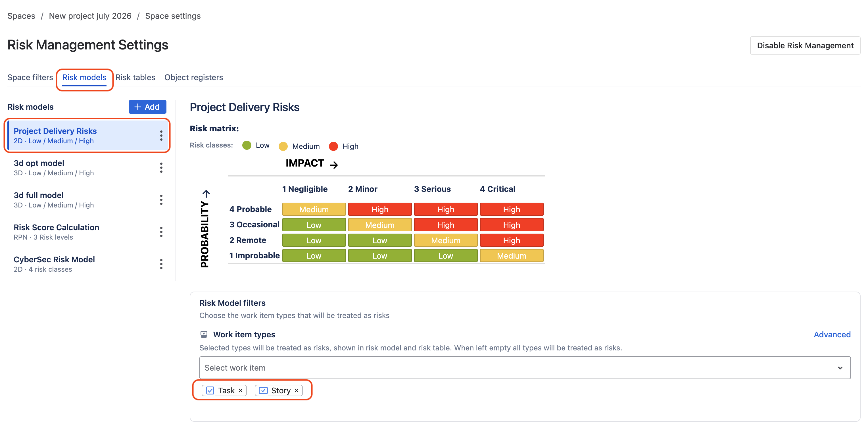The width and height of the screenshot is (868, 428).
Task: Open the Object registers tab
Action: pos(193,77)
